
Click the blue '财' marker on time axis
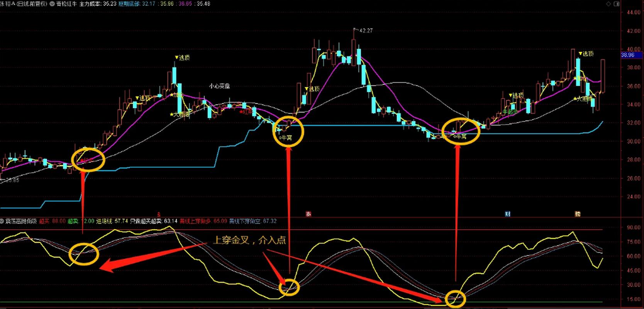(508, 214)
